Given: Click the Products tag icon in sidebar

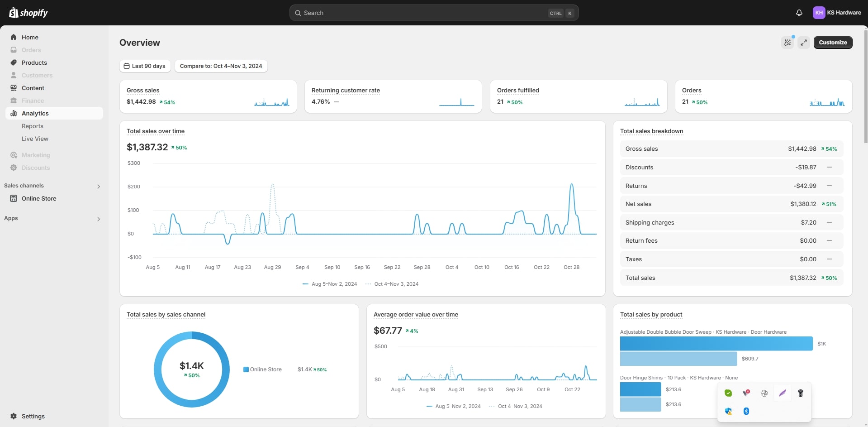Looking at the screenshot, I should [14, 62].
